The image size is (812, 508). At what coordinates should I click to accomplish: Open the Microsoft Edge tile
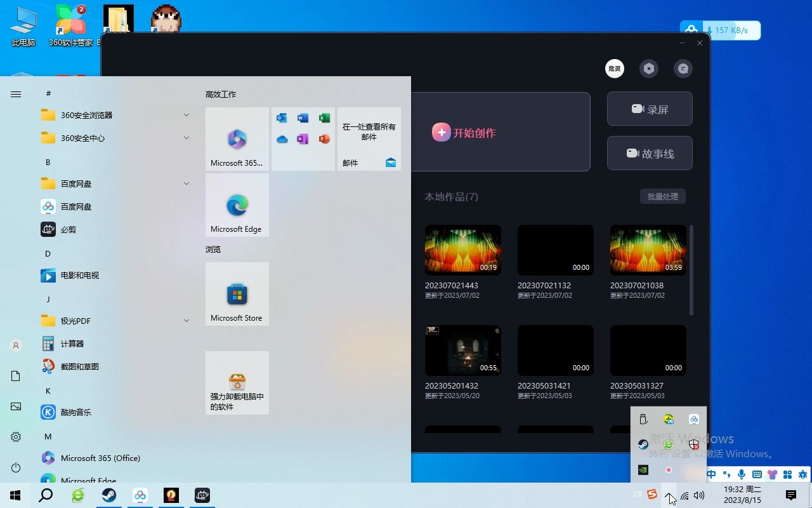237,205
